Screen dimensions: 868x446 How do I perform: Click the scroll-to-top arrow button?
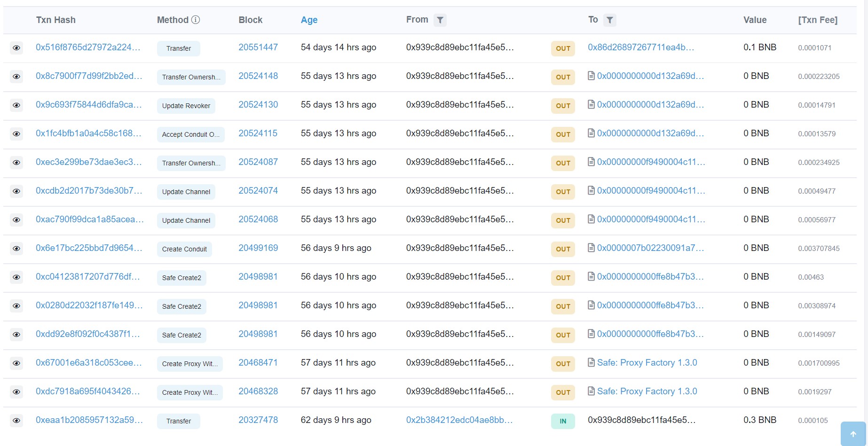click(x=853, y=434)
